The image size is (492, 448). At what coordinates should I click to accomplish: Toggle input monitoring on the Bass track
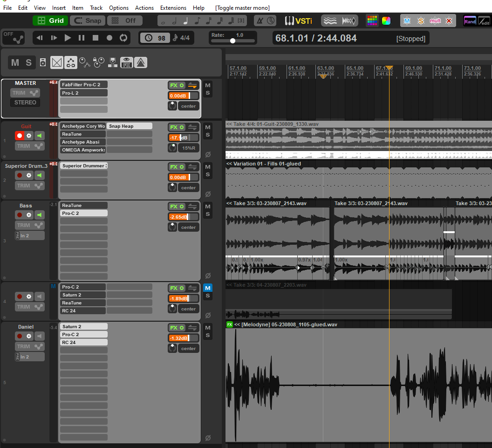click(x=40, y=215)
